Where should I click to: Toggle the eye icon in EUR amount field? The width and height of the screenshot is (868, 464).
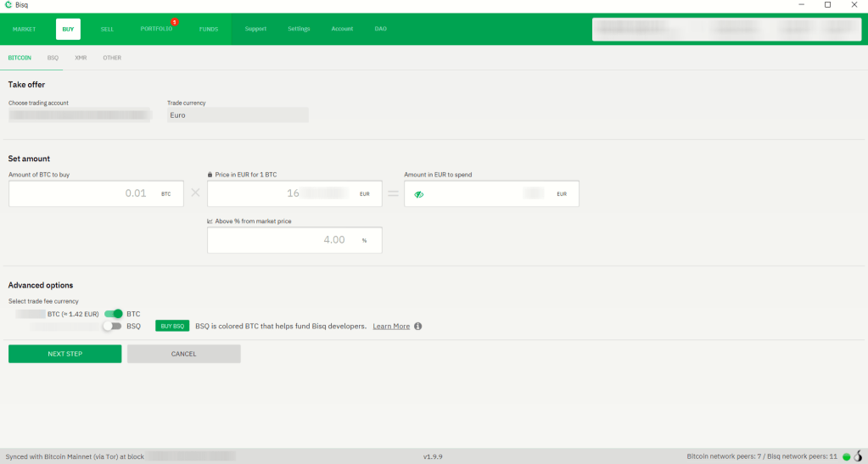click(418, 194)
